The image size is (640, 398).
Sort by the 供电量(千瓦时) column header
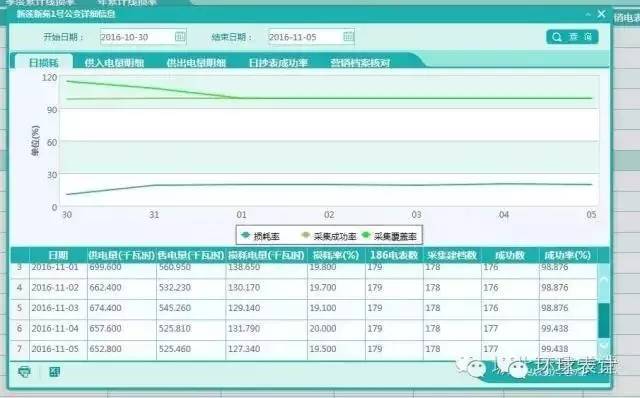[x=122, y=256]
